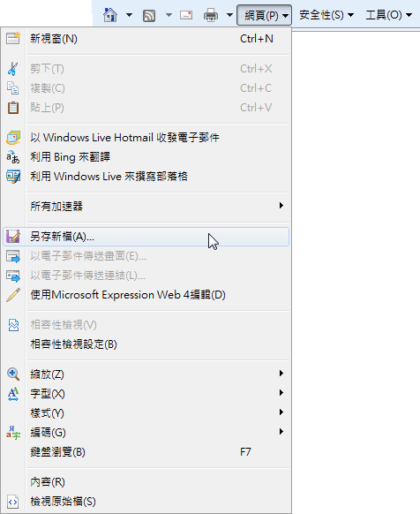Click the 新視窗 new window icon
420x514 pixels.
click(13, 39)
